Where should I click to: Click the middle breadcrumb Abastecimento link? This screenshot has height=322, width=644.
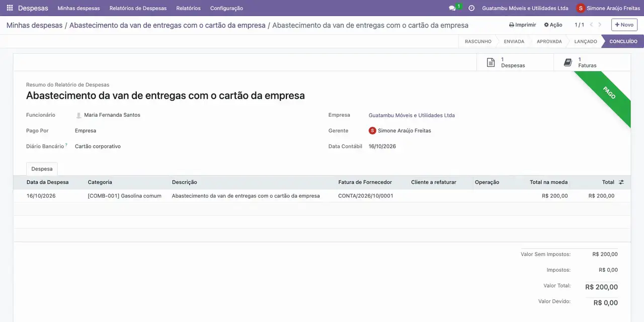[x=167, y=25]
